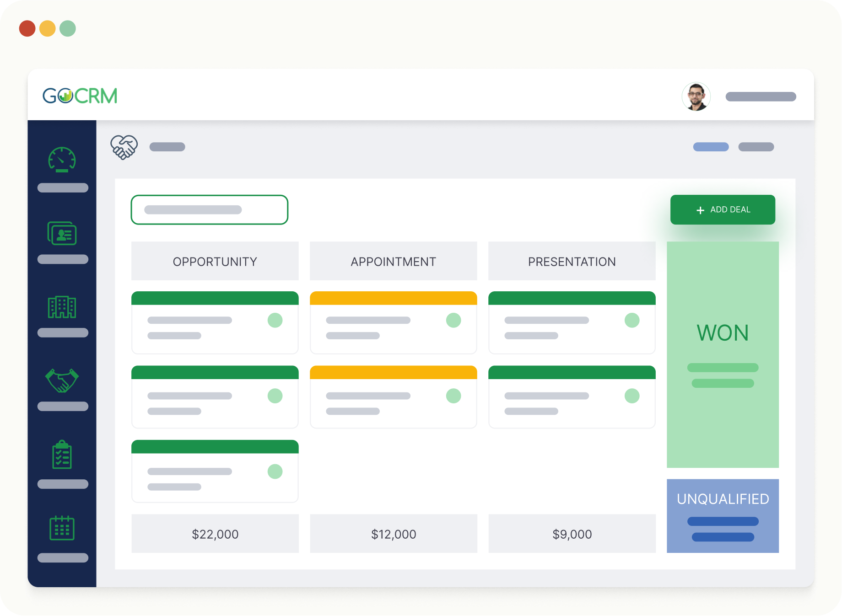Select the Opportunity column header

215,261
